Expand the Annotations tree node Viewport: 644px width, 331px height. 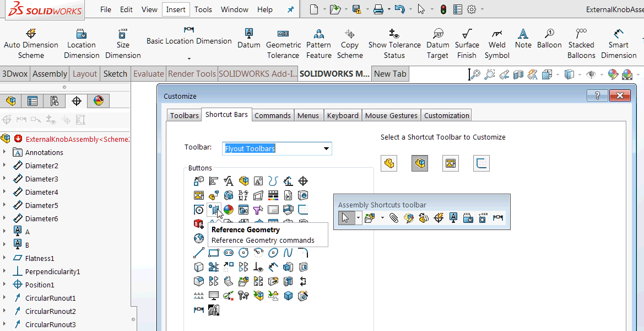pyautogui.click(x=4, y=152)
